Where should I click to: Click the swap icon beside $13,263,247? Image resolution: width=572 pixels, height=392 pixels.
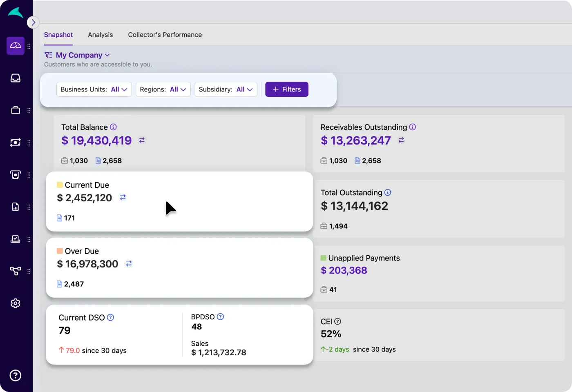(x=401, y=140)
